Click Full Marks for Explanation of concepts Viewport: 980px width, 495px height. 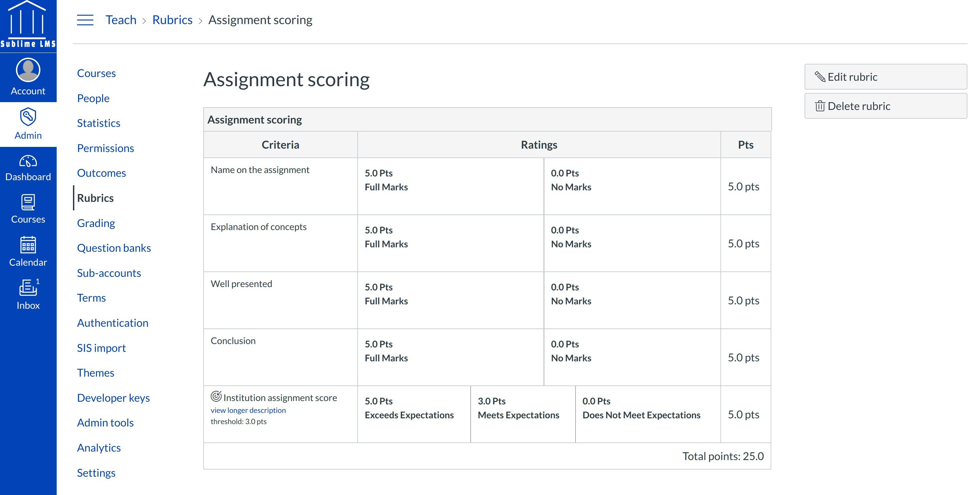tap(386, 244)
